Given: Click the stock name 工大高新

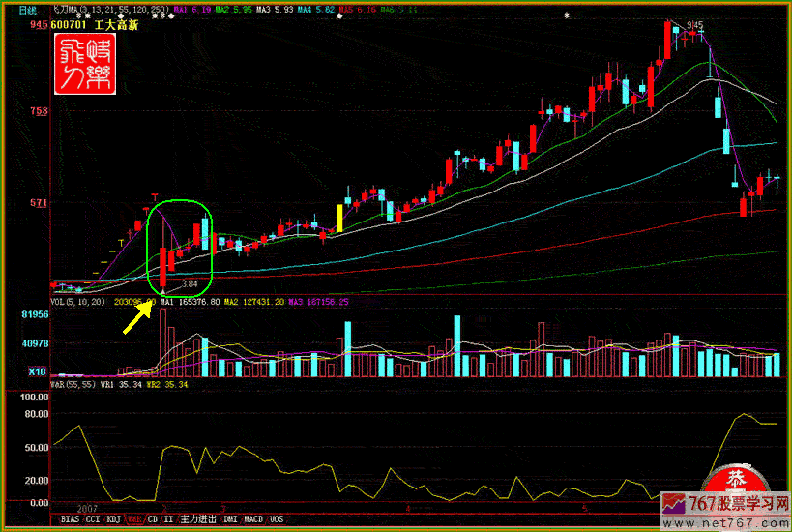Looking at the screenshot, I should pos(116,25).
